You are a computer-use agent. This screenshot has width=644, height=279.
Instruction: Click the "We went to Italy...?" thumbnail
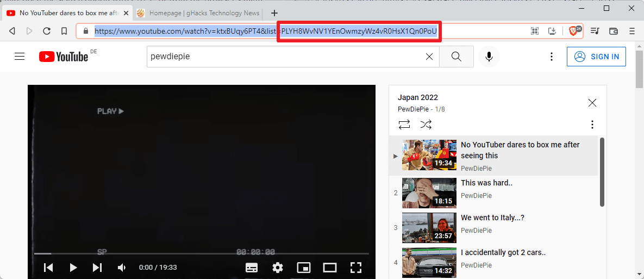point(429,227)
